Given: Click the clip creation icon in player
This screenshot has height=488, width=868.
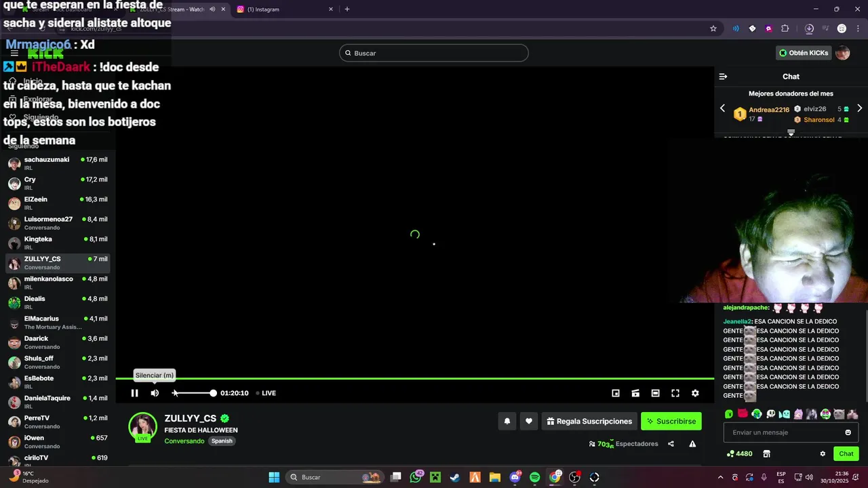Looking at the screenshot, I should (635, 393).
